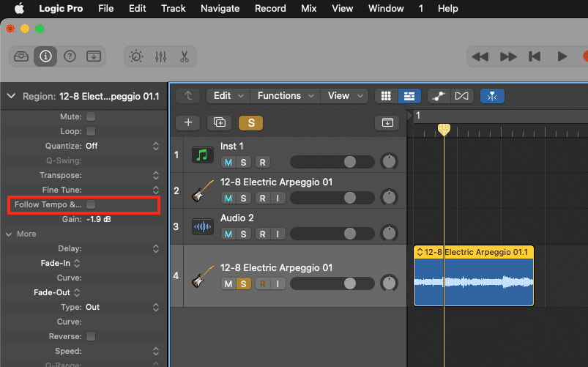Click the back-arrow button in tracks menu bar
The width and height of the screenshot is (588, 367).
click(x=188, y=96)
